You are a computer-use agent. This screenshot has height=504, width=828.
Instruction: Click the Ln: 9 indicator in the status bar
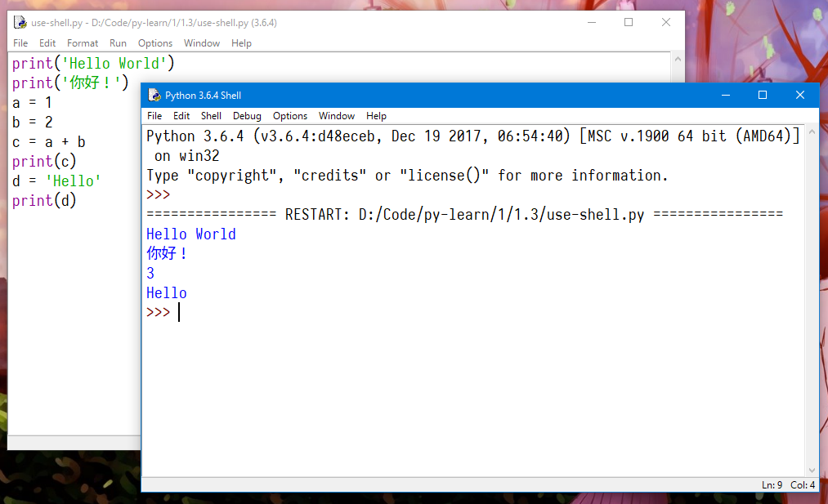771,484
